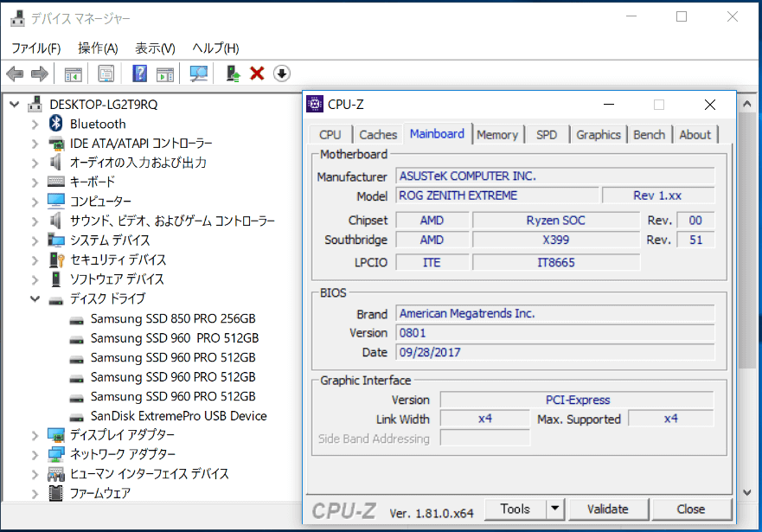
Task: Open the 表示(V) menu
Action: (155, 48)
